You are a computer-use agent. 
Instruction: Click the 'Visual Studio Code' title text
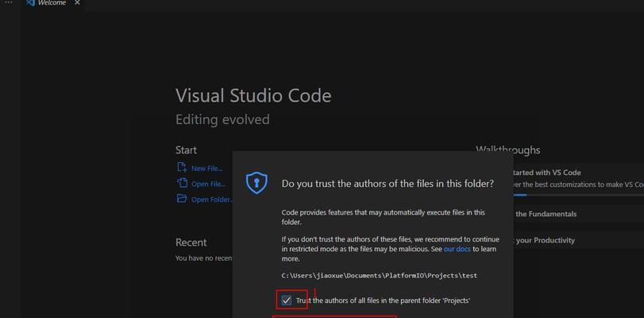pyautogui.click(x=253, y=96)
